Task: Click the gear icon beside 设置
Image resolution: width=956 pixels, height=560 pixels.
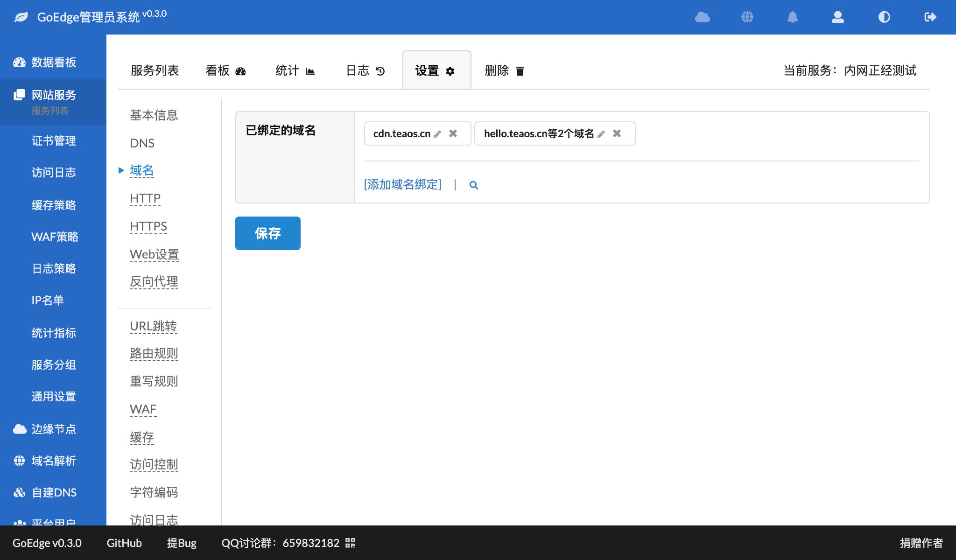Action: click(450, 71)
